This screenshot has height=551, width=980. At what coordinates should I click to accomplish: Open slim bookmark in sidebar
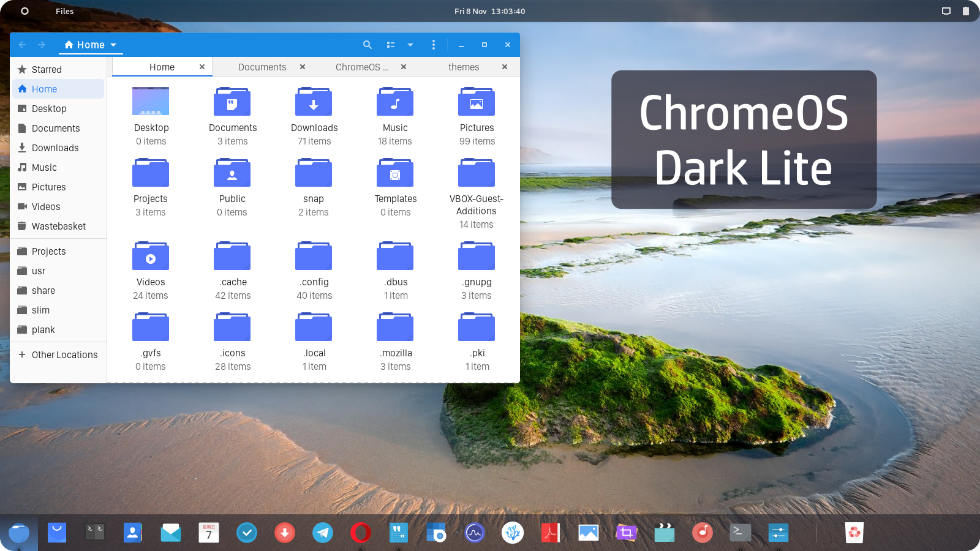coord(58,310)
